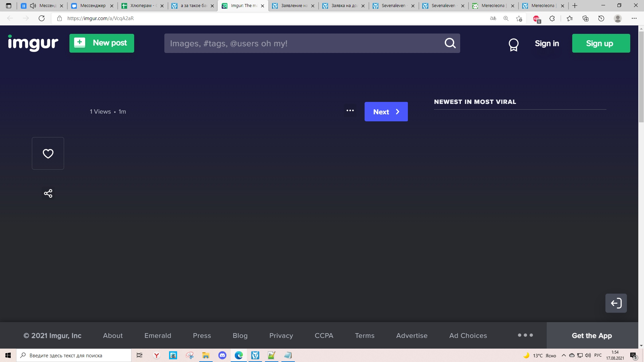Expand footer more options dots
The image size is (644, 362).
[x=525, y=335]
